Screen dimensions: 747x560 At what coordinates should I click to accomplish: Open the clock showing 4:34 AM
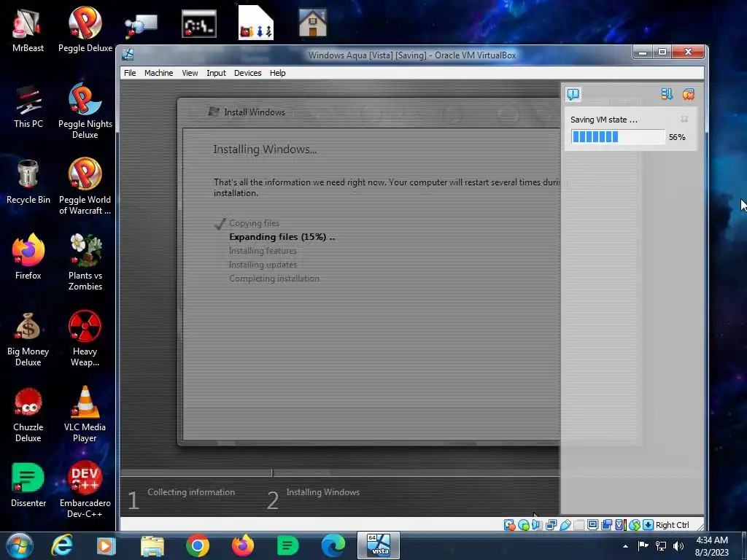click(712, 546)
